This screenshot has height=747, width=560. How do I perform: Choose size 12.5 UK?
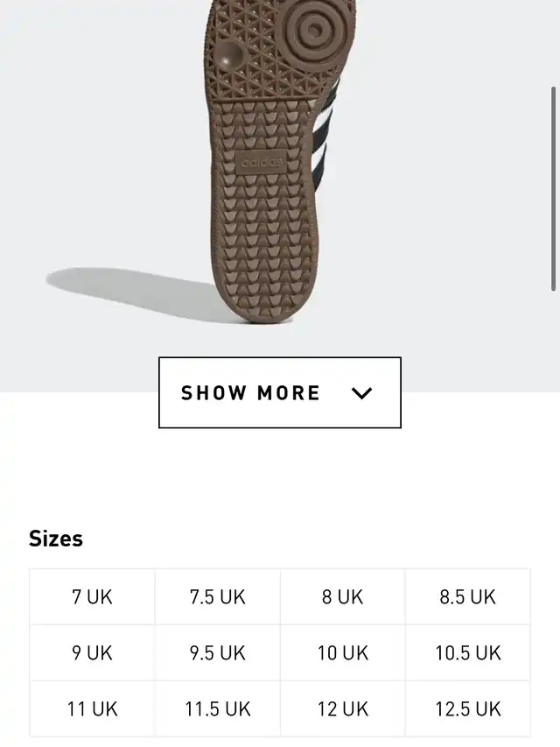pos(467,708)
